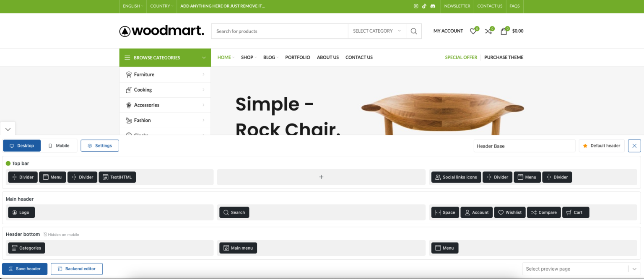Open the Backend editor
Screen dimensions: 644x279
tap(77, 269)
